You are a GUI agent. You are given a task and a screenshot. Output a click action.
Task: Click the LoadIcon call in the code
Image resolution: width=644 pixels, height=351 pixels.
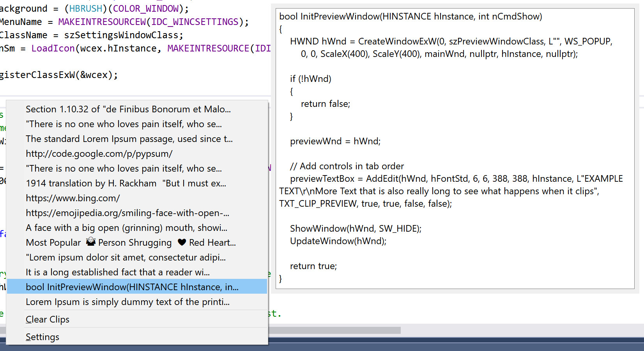pos(53,48)
